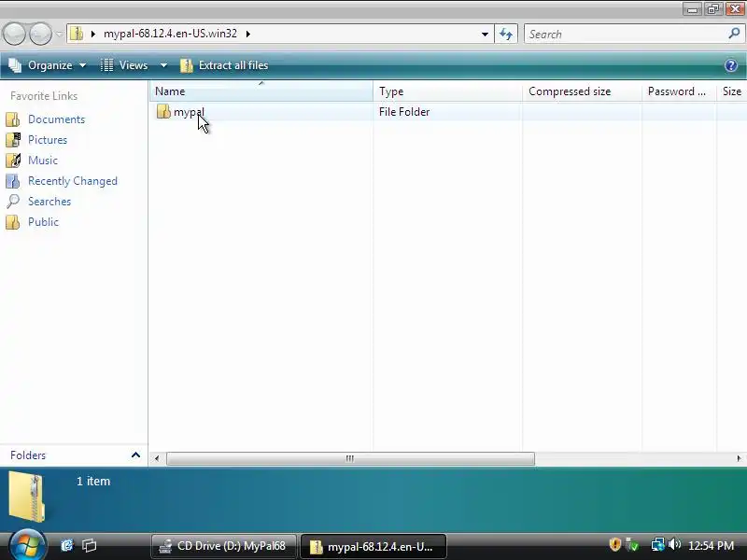Select the mypal folder
747x560 pixels.
(x=189, y=112)
